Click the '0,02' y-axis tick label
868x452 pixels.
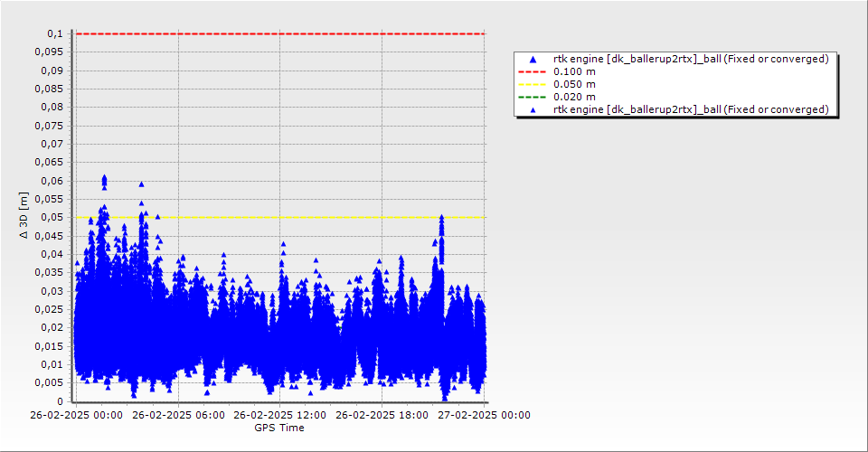coord(52,328)
